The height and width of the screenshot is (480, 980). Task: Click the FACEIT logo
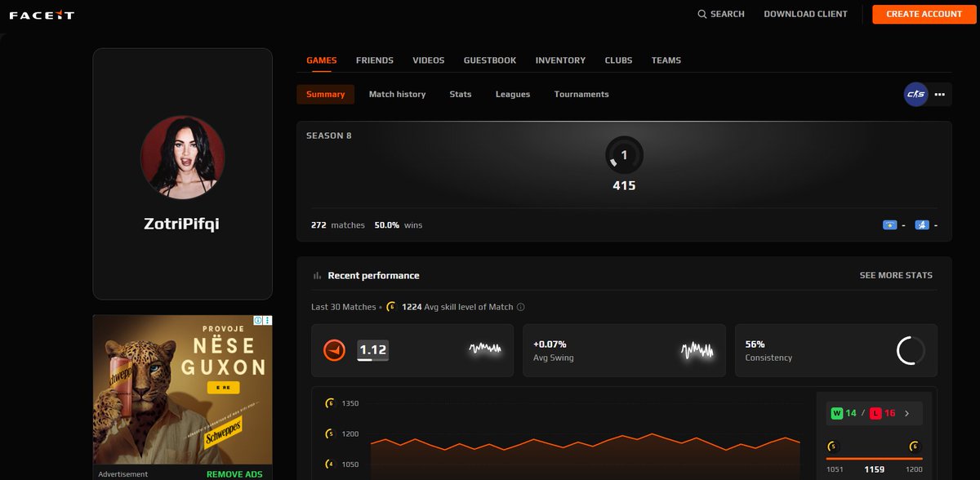click(x=42, y=15)
